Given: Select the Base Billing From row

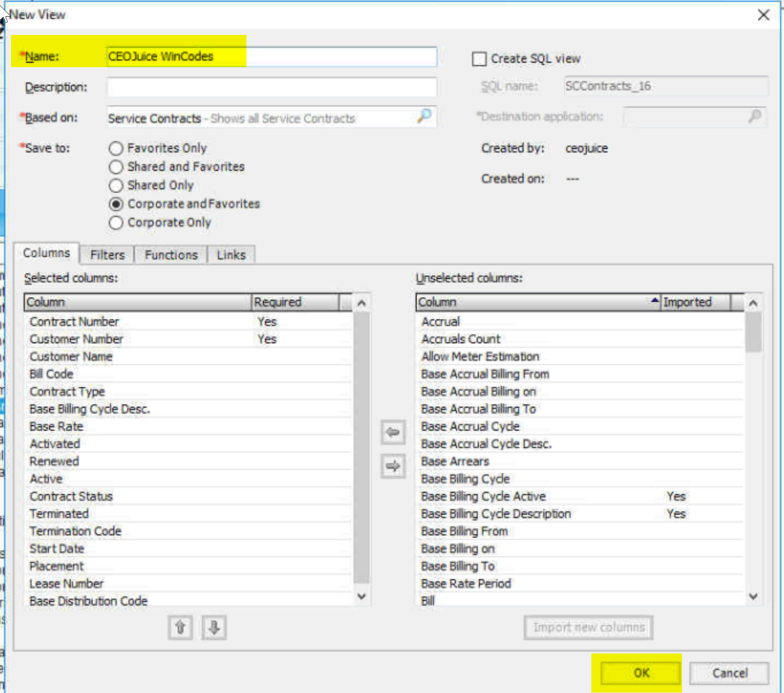Looking at the screenshot, I should pos(580,531).
